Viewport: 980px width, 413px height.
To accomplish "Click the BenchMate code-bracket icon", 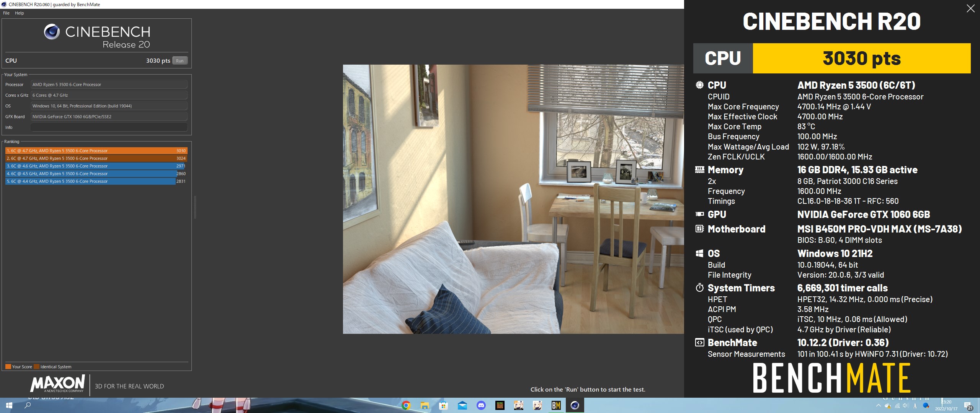I will [699, 342].
